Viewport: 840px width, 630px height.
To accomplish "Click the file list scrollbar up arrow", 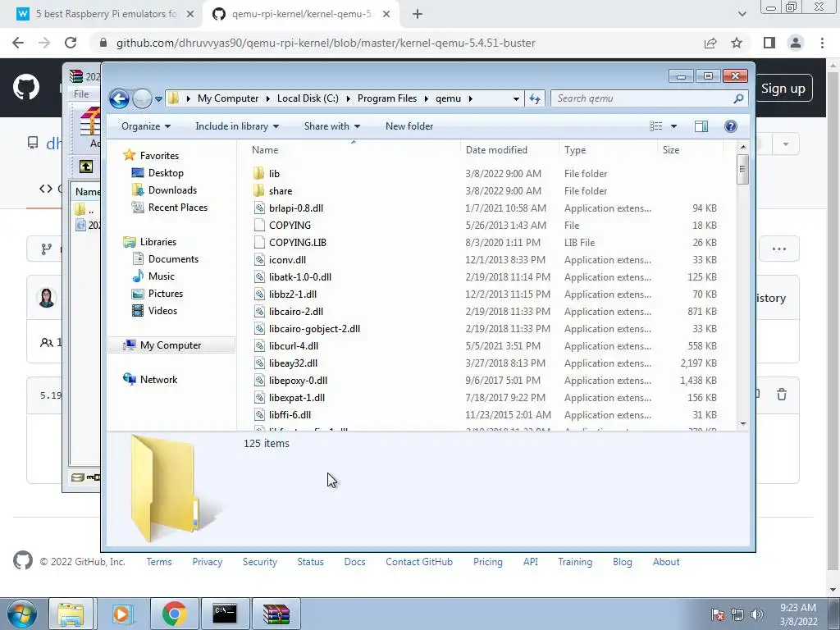I will tap(743, 147).
